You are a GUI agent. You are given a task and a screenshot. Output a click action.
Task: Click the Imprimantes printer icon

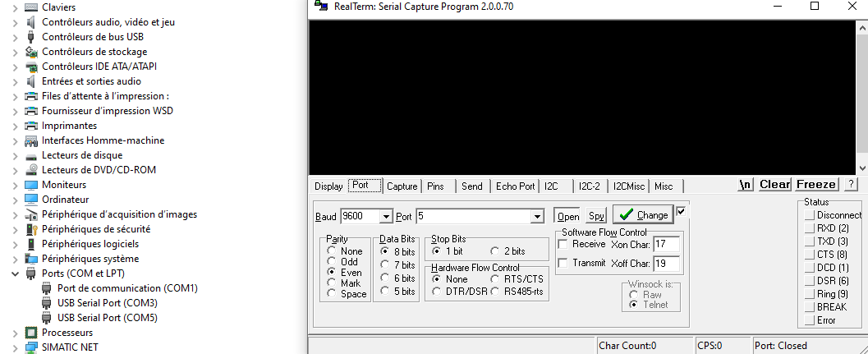point(31,126)
